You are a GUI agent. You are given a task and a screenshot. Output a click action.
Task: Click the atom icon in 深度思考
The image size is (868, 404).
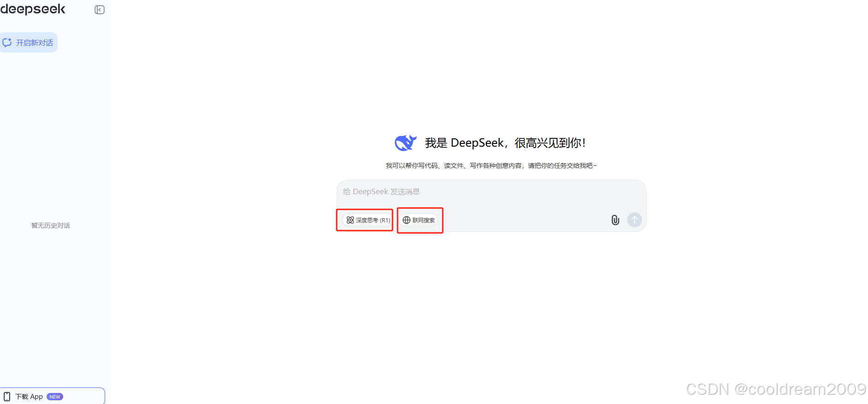tap(350, 220)
